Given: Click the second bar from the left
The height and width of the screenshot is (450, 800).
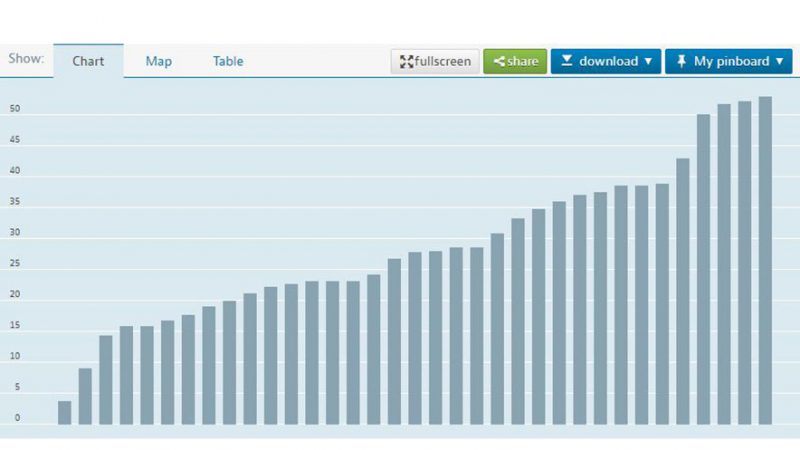Looking at the screenshot, I should tap(85, 396).
